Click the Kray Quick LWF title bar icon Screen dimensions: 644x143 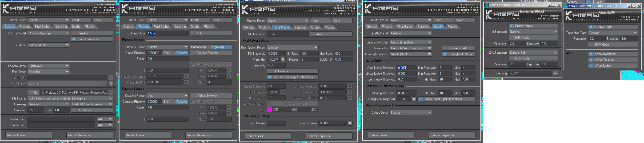[566, 6]
